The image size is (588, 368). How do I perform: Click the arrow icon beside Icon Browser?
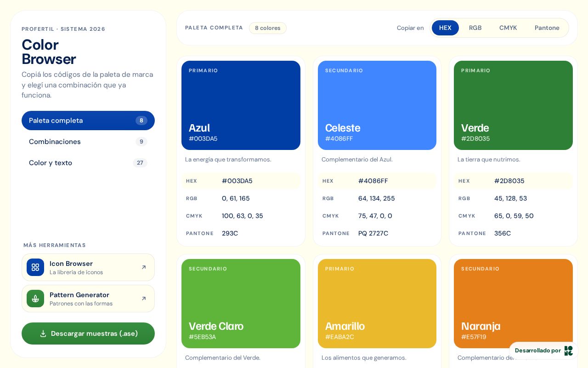[x=144, y=267]
